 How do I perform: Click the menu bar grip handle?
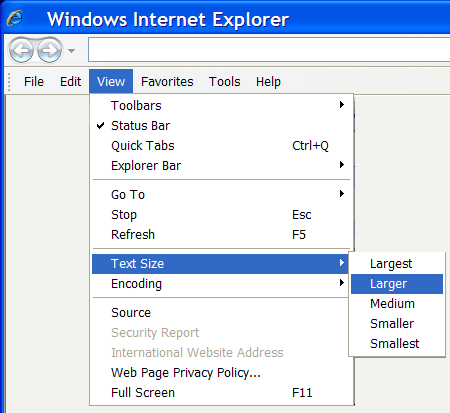(9, 82)
